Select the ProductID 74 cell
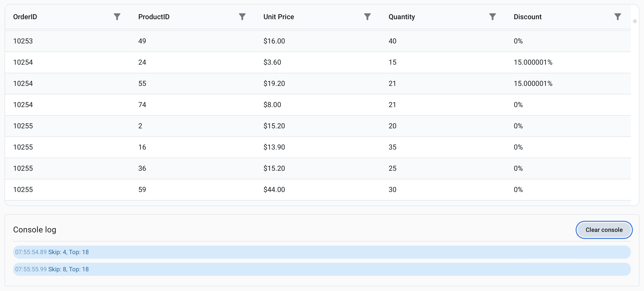Image resolution: width=644 pixels, height=291 pixels. [x=193, y=105]
